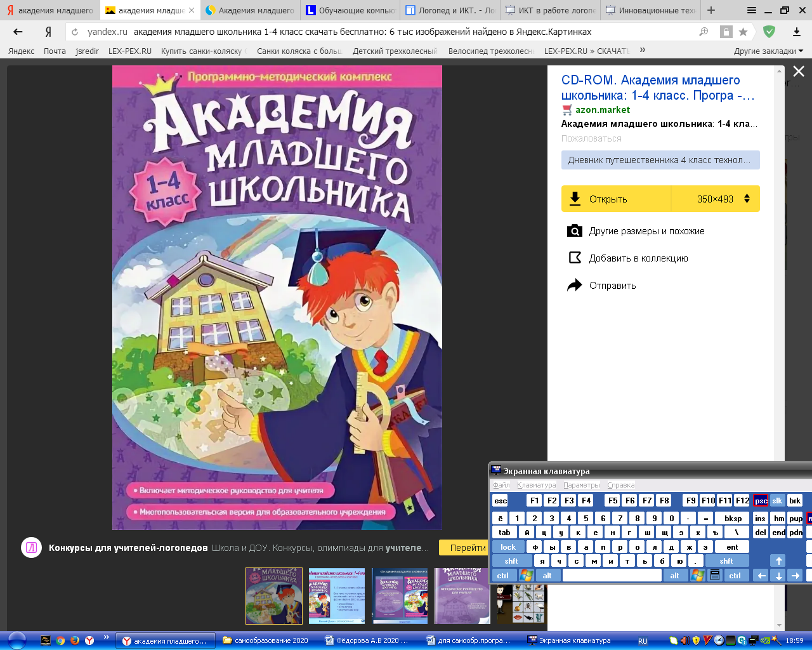The width and height of the screenshot is (812, 650).
Task: Toggle the slk key on on-screen keyboard
Action: pyautogui.click(x=777, y=500)
